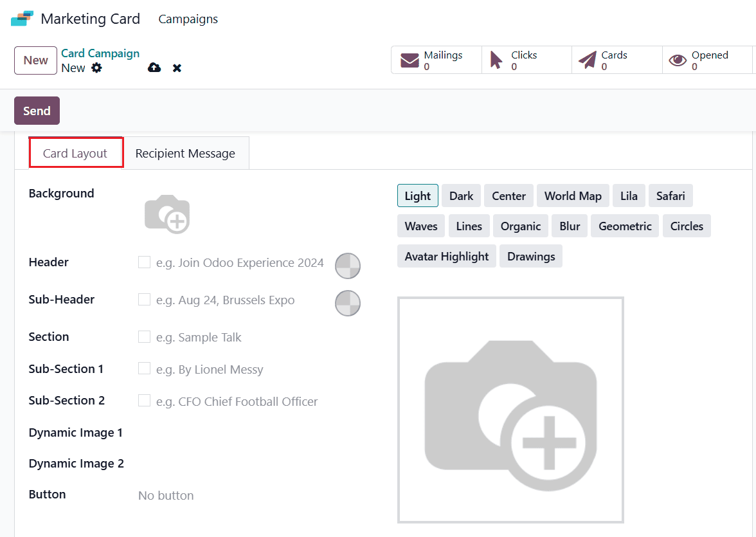Click the Opened eye icon
Screen dimensions: 756x537
coord(678,60)
